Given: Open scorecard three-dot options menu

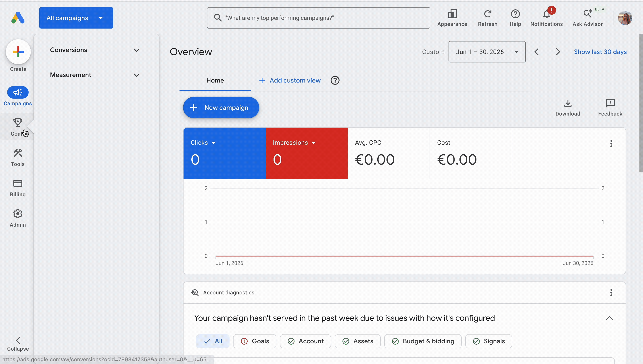Looking at the screenshot, I should (611, 143).
